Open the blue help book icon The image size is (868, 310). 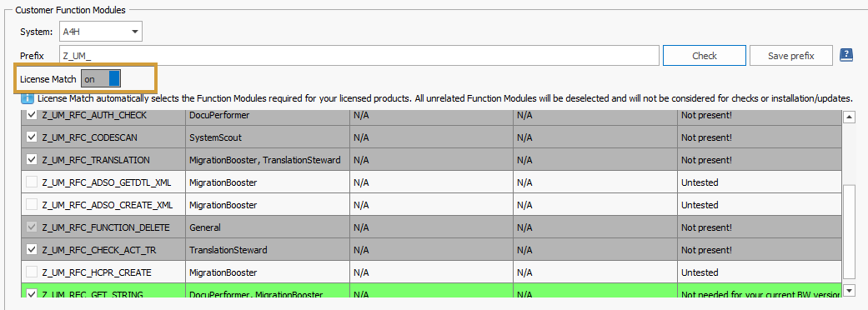coord(845,55)
